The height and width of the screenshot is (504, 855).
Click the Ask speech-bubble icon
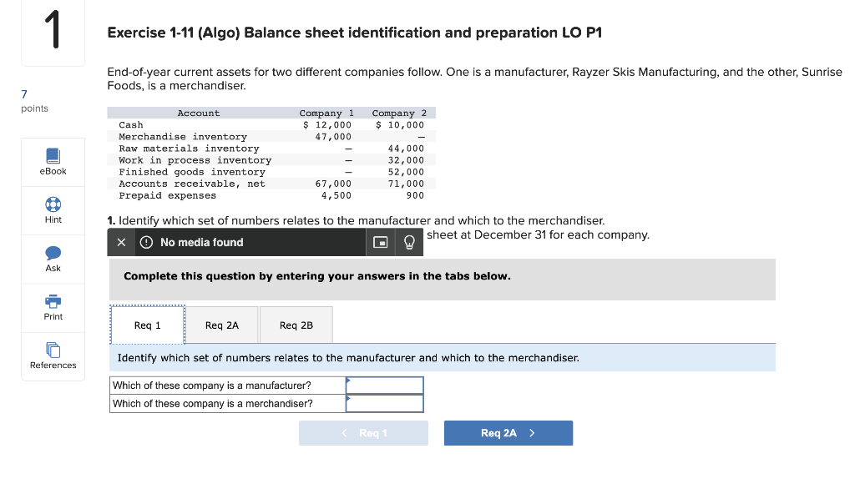click(x=53, y=253)
